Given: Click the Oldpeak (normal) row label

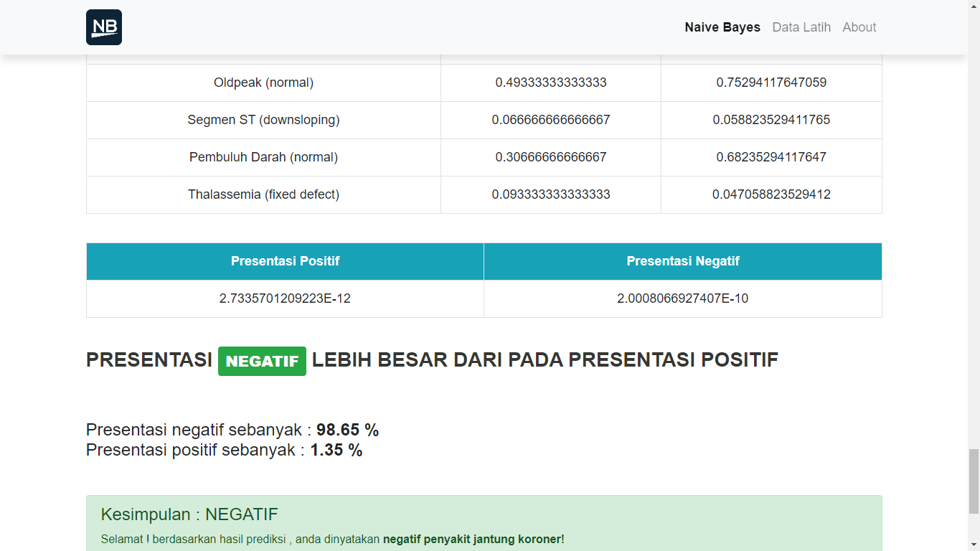Looking at the screenshot, I should (263, 83).
